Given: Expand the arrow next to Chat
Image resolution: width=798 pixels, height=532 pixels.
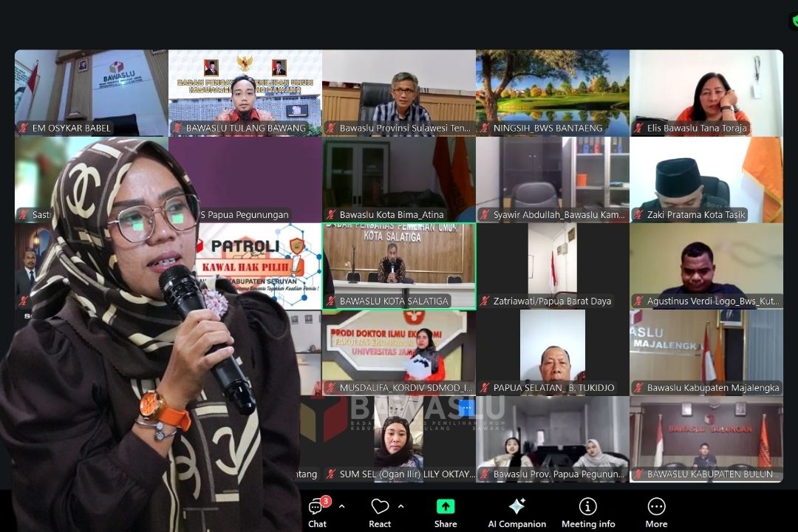Looking at the screenshot, I should tap(341, 507).
